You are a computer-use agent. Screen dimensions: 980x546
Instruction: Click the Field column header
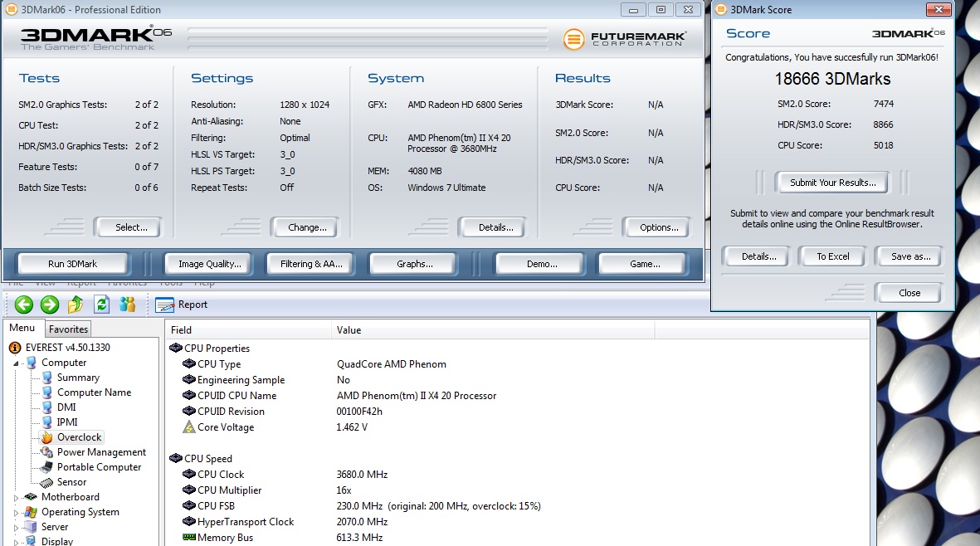point(249,330)
